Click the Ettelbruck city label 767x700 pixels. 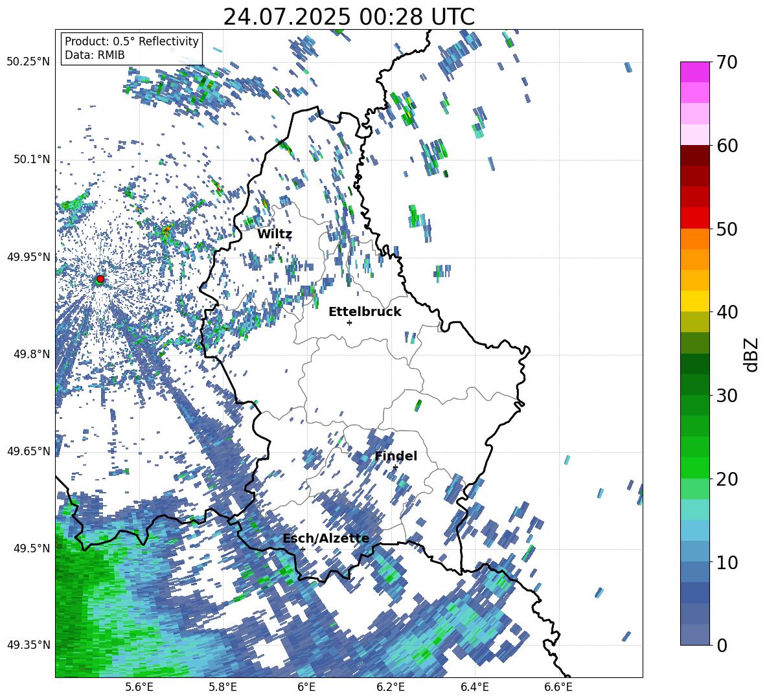click(x=365, y=312)
